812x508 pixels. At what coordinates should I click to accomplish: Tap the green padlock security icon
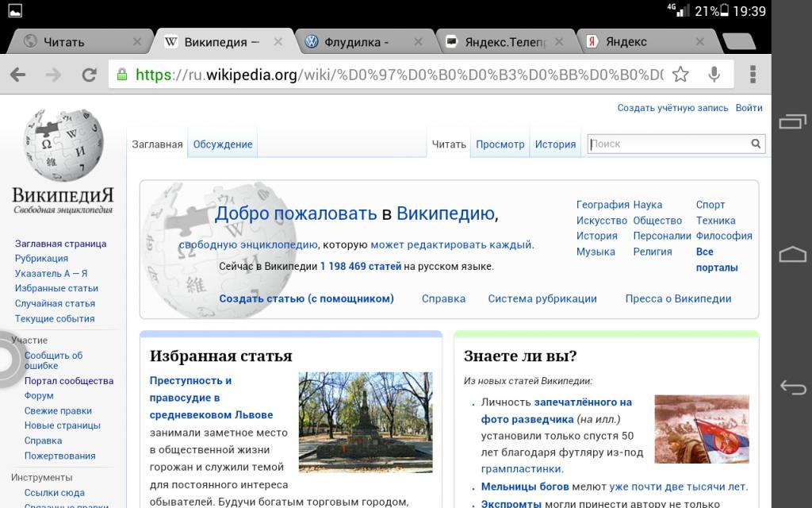pos(121,75)
